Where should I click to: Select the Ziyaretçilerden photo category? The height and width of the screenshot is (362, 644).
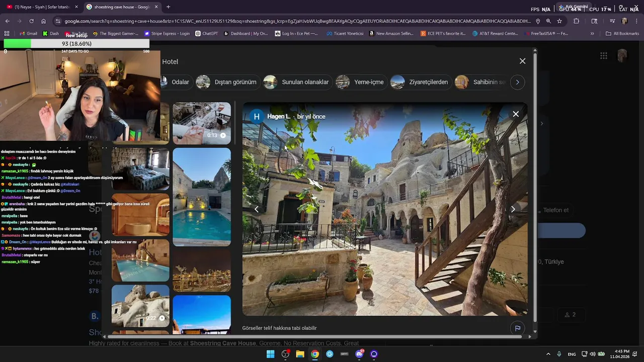tap(421, 82)
